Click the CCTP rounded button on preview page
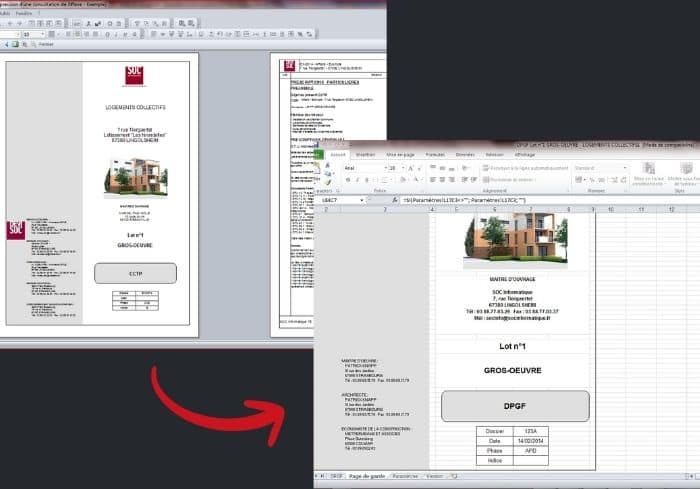 pos(135,272)
